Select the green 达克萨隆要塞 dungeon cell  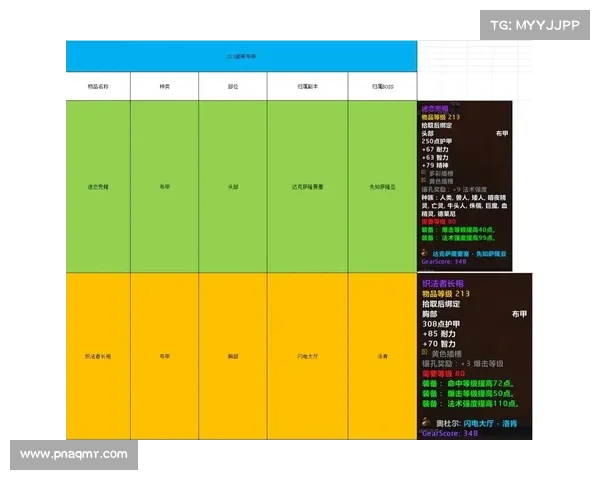point(307,186)
